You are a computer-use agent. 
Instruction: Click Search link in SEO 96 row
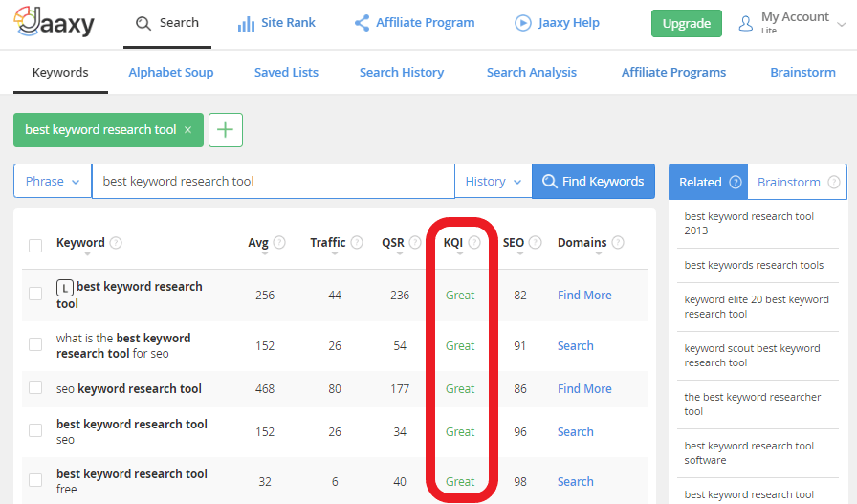(576, 432)
